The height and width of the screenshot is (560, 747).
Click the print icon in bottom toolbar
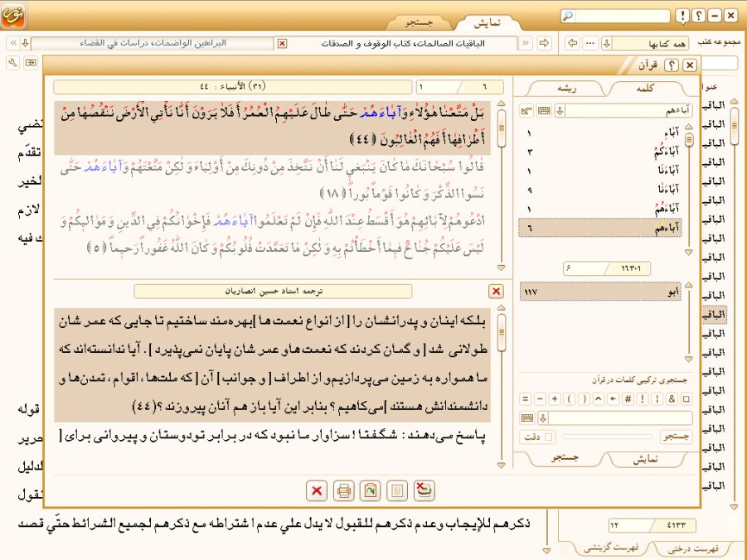[342, 491]
